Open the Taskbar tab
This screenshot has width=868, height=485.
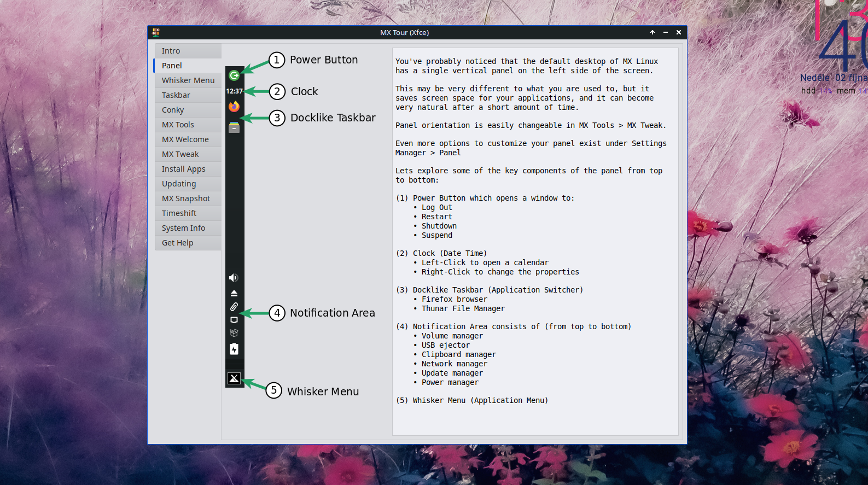pyautogui.click(x=188, y=95)
